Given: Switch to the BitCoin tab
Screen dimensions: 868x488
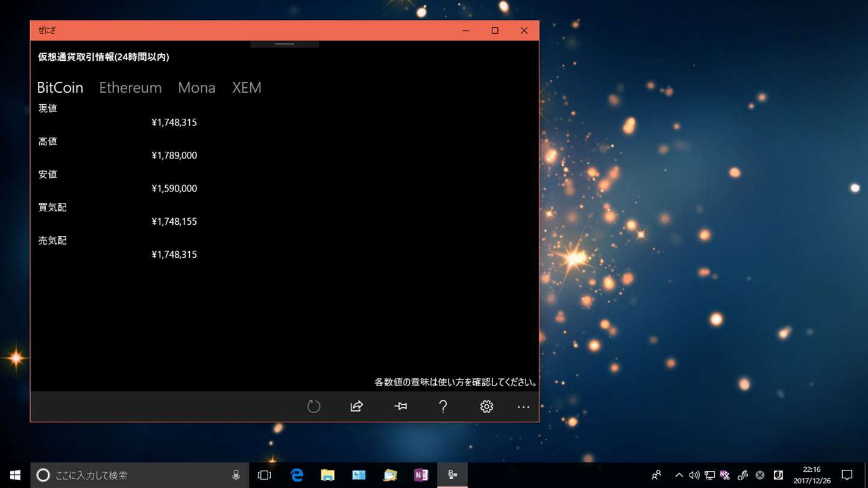Looking at the screenshot, I should (60, 87).
